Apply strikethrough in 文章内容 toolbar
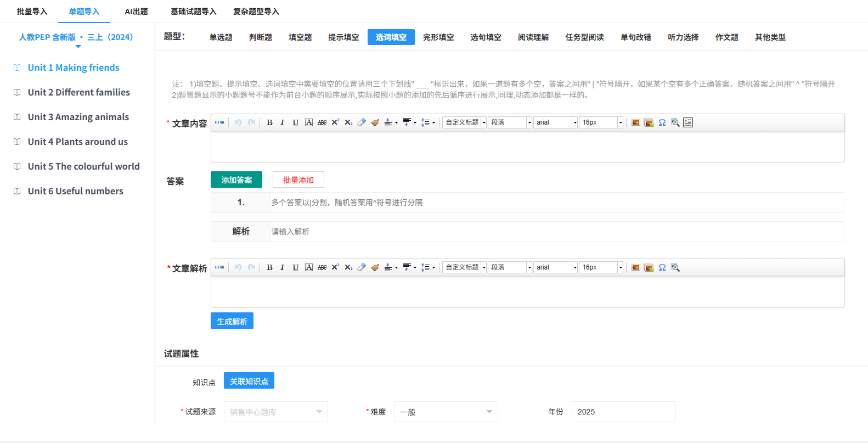 tap(322, 122)
